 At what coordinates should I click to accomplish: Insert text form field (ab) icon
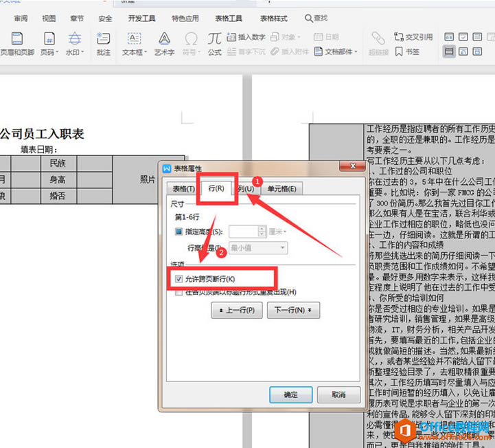coord(449,37)
